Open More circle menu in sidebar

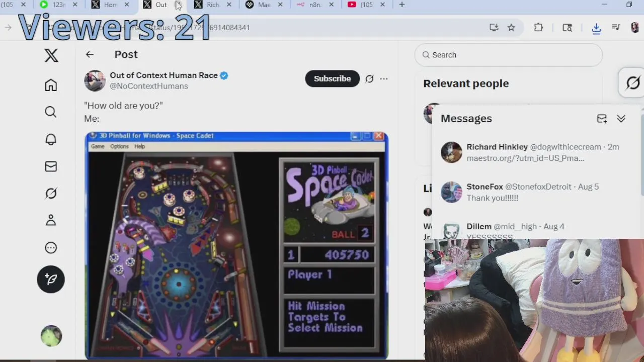(x=51, y=247)
